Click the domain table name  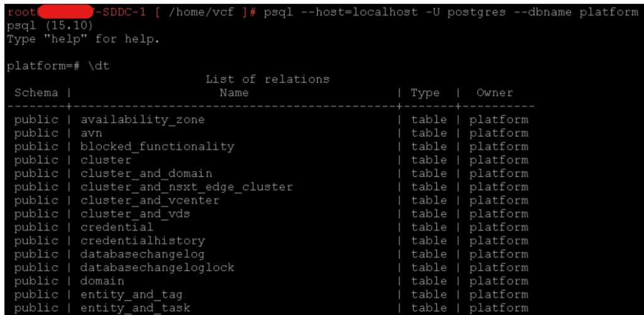tap(102, 281)
